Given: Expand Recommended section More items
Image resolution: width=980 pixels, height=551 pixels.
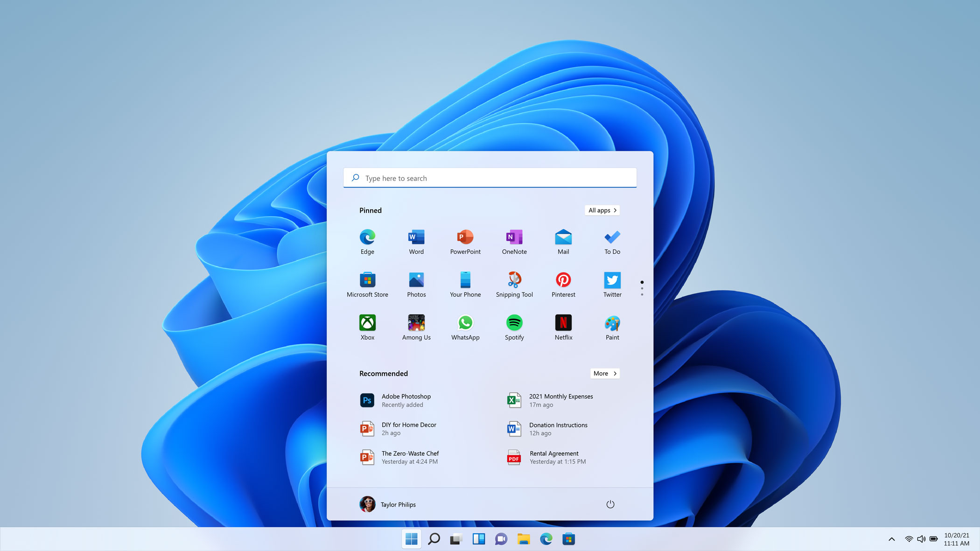Looking at the screenshot, I should click(x=604, y=373).
